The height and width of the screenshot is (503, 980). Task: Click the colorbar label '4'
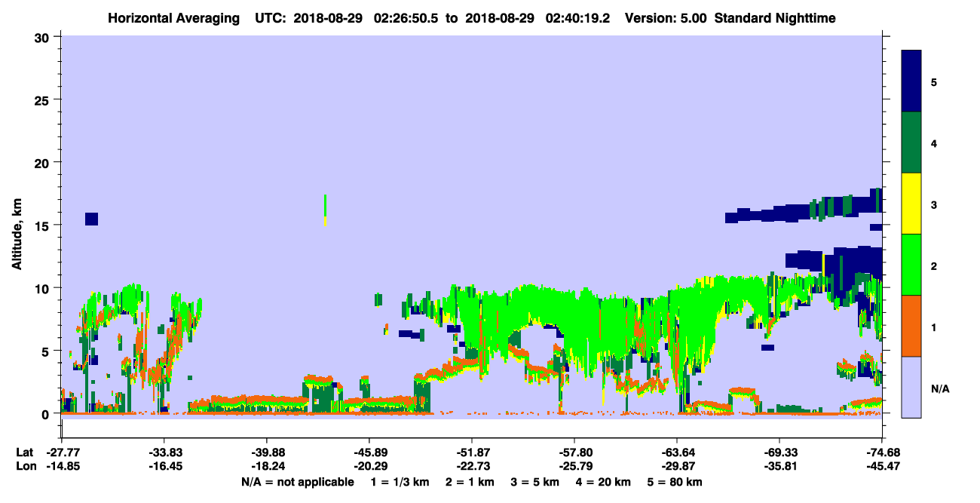pos(934,143)
